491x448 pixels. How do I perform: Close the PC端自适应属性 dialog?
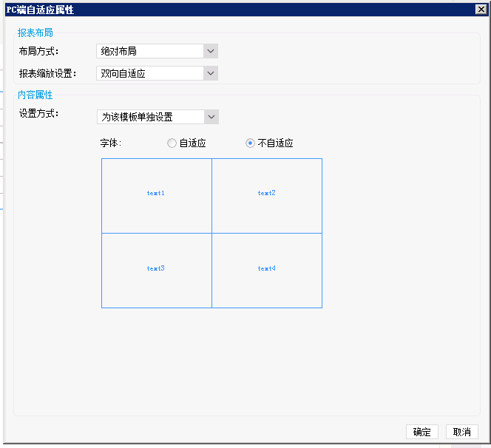481,10
